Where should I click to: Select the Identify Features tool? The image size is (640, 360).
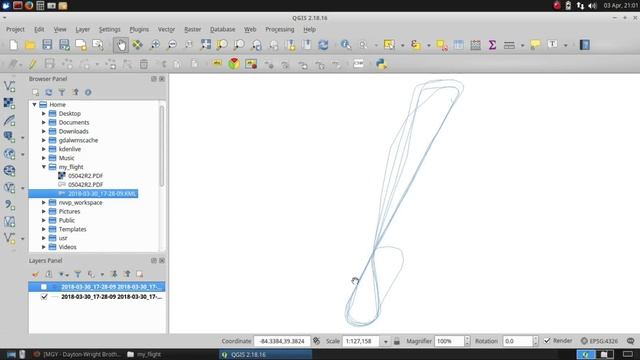tap(346, 45)
